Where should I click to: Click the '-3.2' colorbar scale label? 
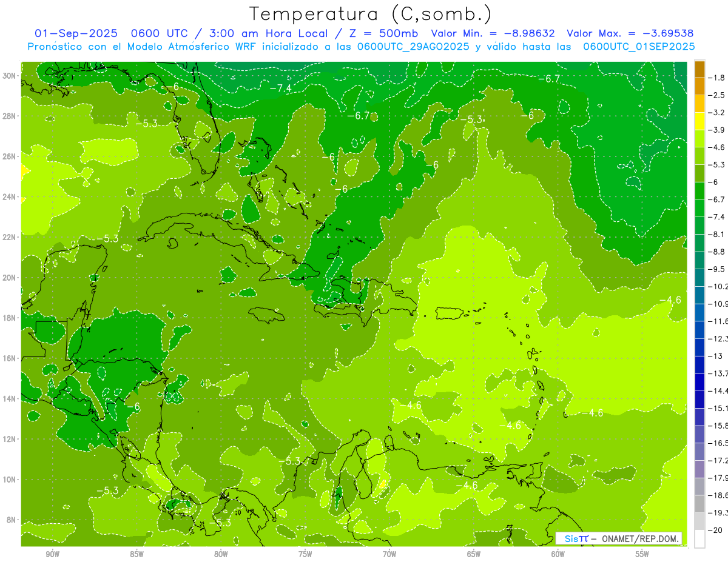716,113
